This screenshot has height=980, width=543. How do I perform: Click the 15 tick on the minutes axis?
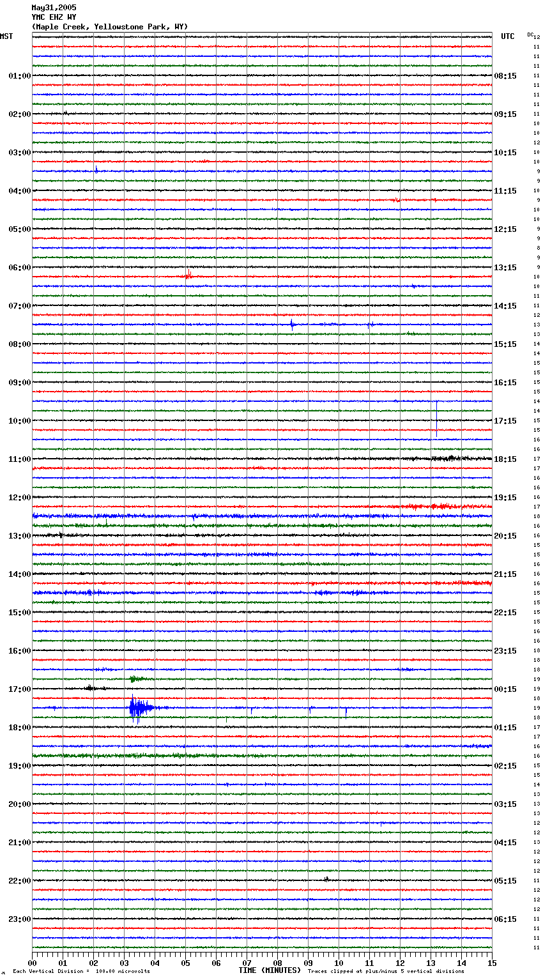(x=491, y=962)
